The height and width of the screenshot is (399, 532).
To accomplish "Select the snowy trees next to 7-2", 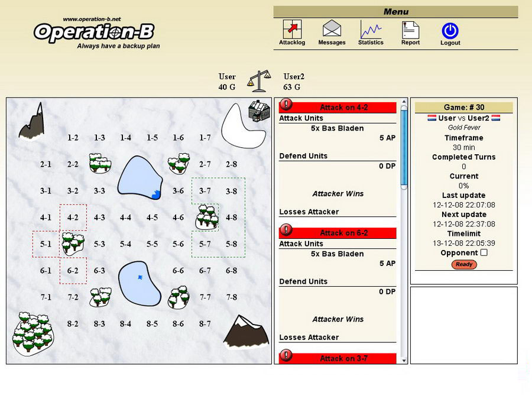I will pyautogui.click(x=100, y=297).
